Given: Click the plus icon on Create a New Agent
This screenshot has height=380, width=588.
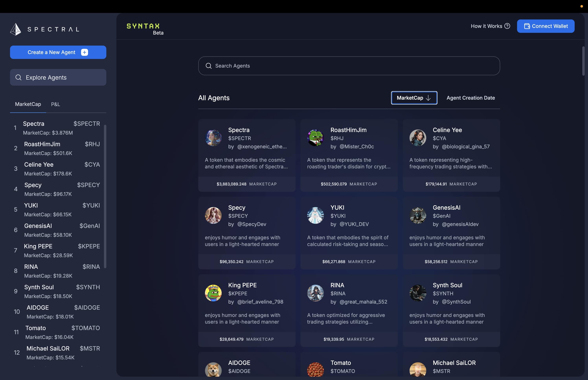Looking at the screenshot, I should [x=84, y=52].
